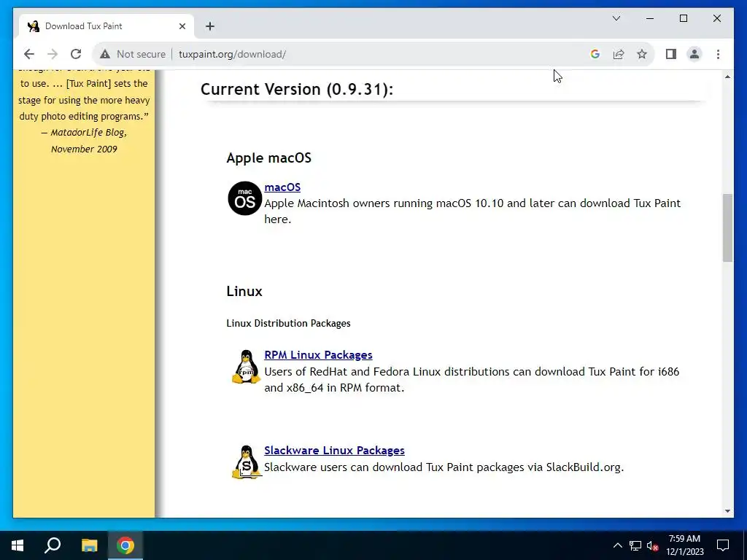Viewport: 747px width, 560px height.
Task: Click the network tray icon
Action: click(635, 545)
